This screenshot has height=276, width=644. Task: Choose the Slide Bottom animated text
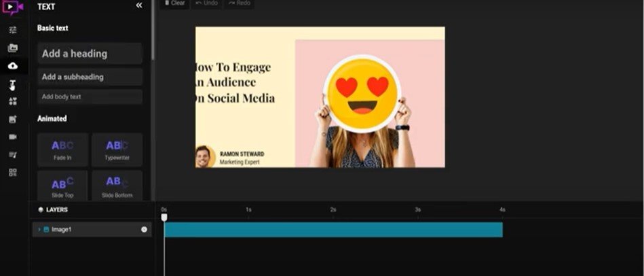(117, 186)
